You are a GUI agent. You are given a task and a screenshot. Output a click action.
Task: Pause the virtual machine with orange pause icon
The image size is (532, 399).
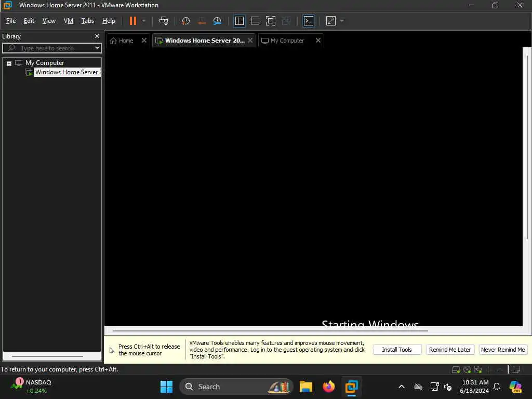(132, 21)
